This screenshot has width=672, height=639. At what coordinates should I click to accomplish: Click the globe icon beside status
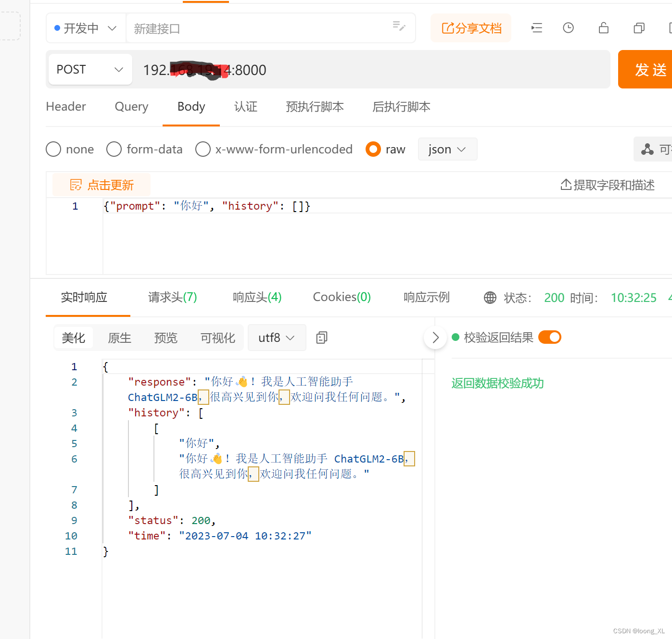(490, 298)
